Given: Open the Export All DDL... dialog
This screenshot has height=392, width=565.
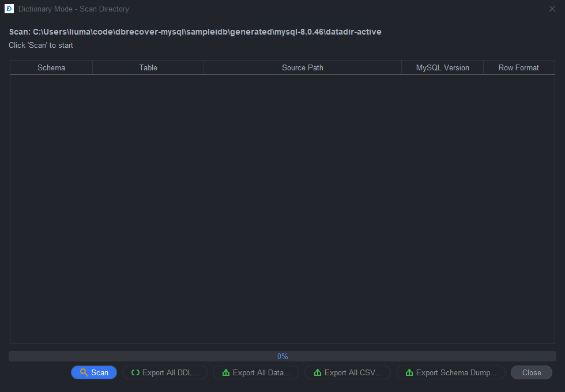Looking at the screenshot, I should [165, 372].
